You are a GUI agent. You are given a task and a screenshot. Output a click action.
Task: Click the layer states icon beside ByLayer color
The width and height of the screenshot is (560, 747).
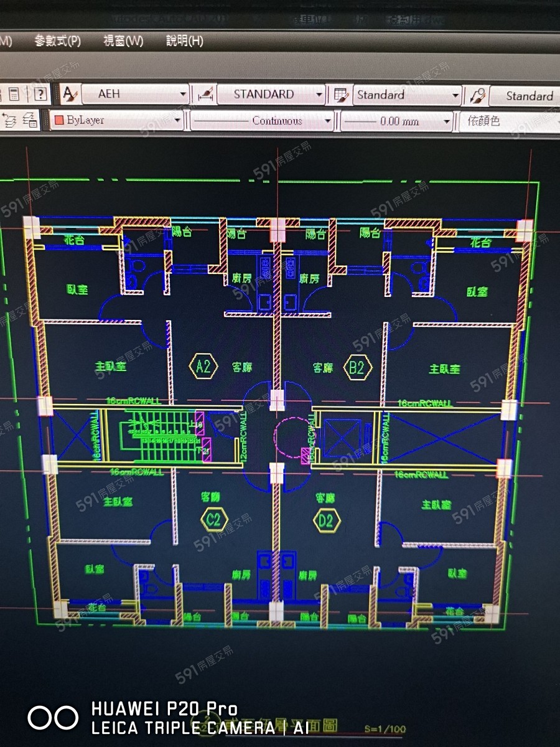click(29, 120)
